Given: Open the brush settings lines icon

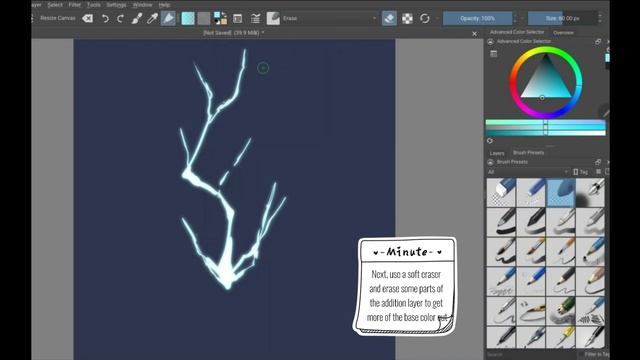Looking at the screenshot, I should (x=256, y=18).
